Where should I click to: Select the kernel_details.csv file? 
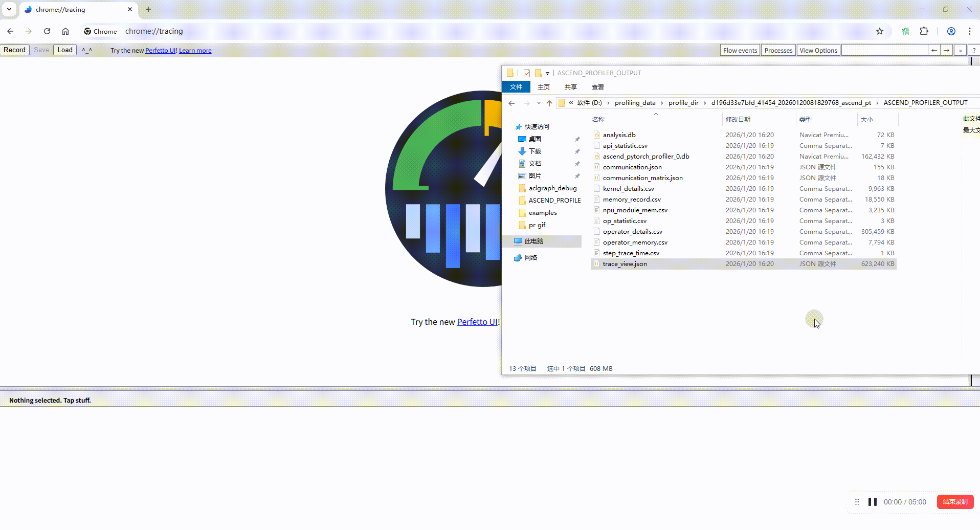click(x=629, y=189)
